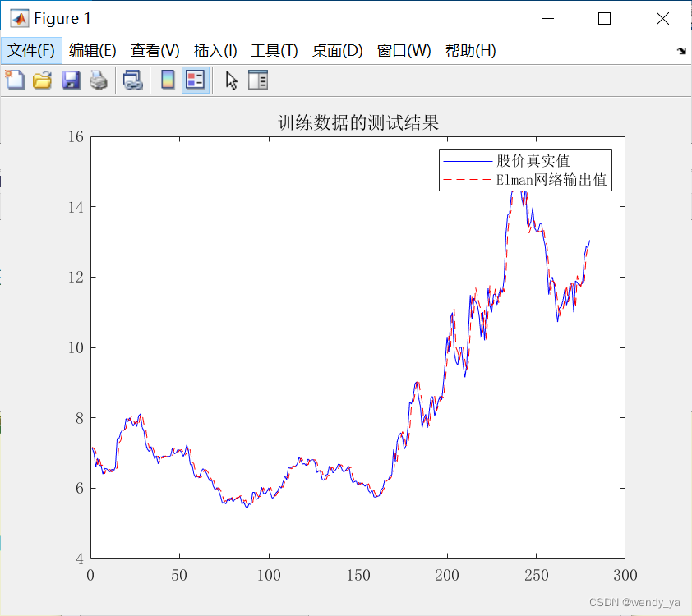The width and height of the screenshot is (692, 616).
Task: Click the x-axis tick label 300
Action: click(625, 576)
